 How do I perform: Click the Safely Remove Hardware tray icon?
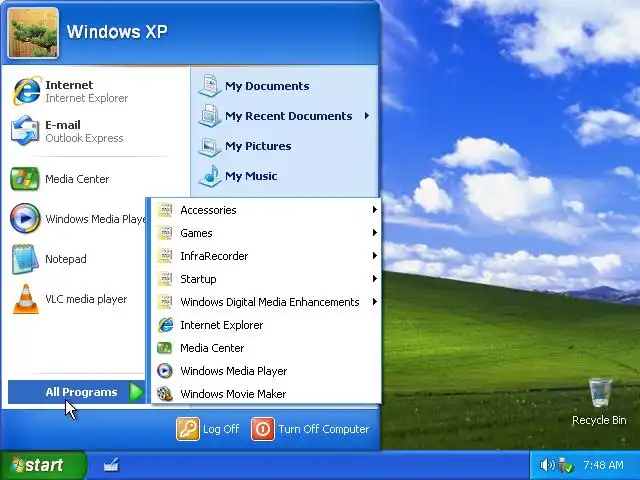tap(566, 464)
